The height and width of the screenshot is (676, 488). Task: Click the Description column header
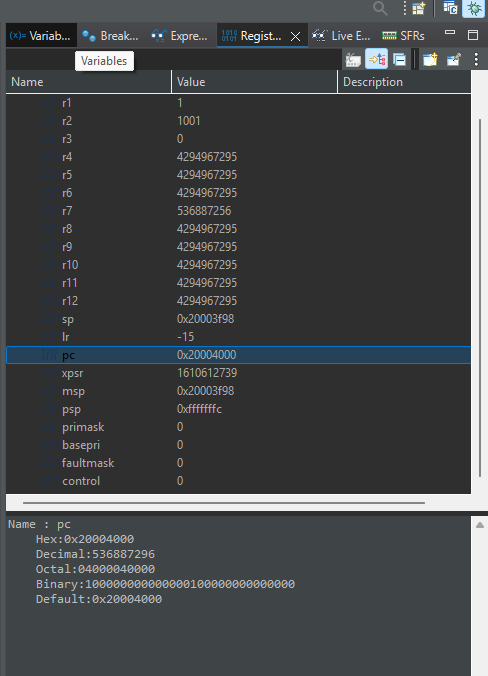[x=404, y=82]
